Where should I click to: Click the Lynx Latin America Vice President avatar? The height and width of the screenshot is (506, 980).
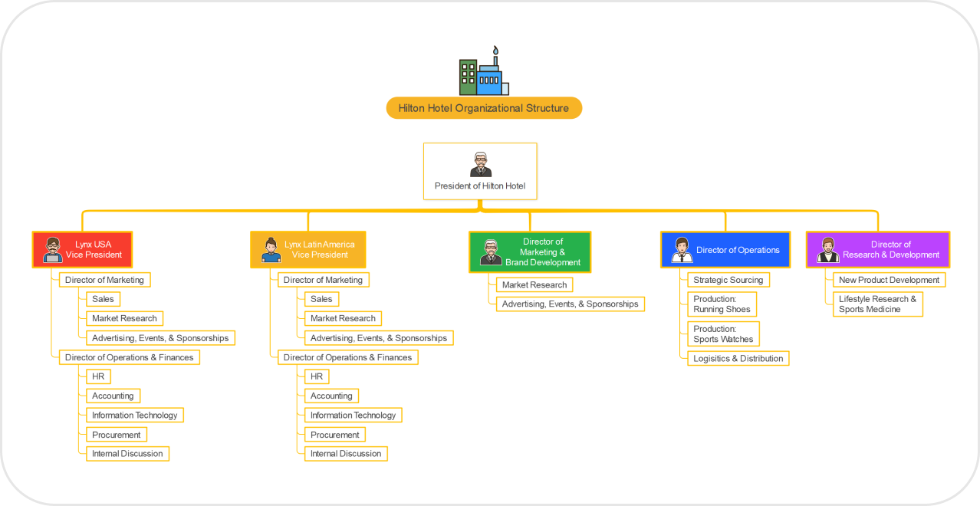pyautogui.click(x=271, y=250)
